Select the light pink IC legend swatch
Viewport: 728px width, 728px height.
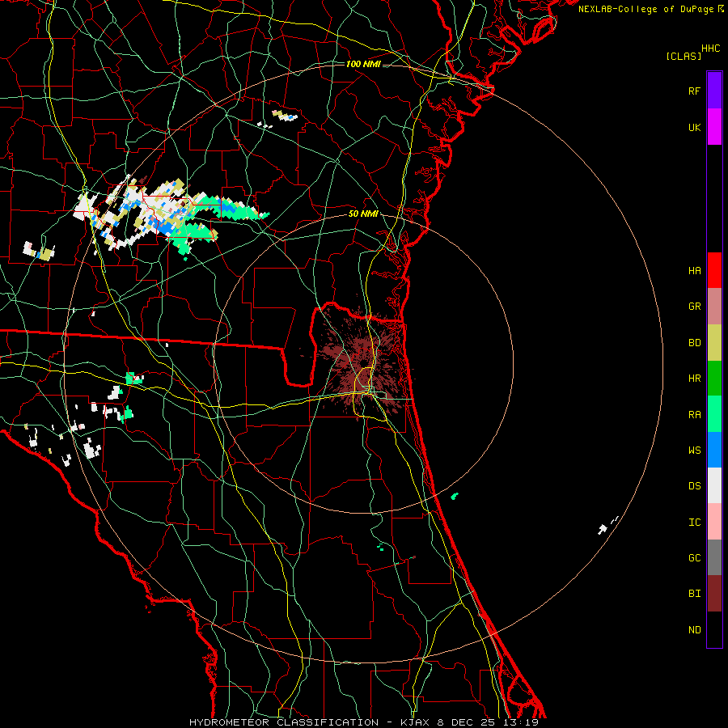click(714, 522)
